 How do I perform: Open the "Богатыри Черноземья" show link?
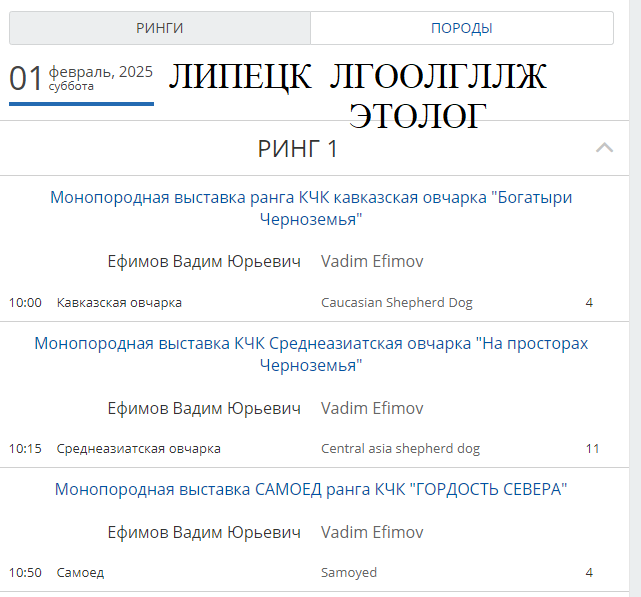[311, 208]
